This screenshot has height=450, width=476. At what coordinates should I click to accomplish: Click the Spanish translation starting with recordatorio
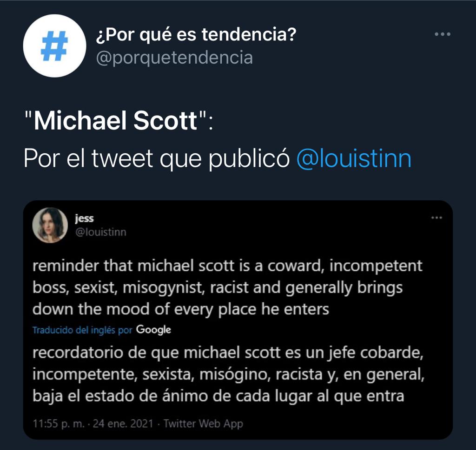(x=228, y=374)
